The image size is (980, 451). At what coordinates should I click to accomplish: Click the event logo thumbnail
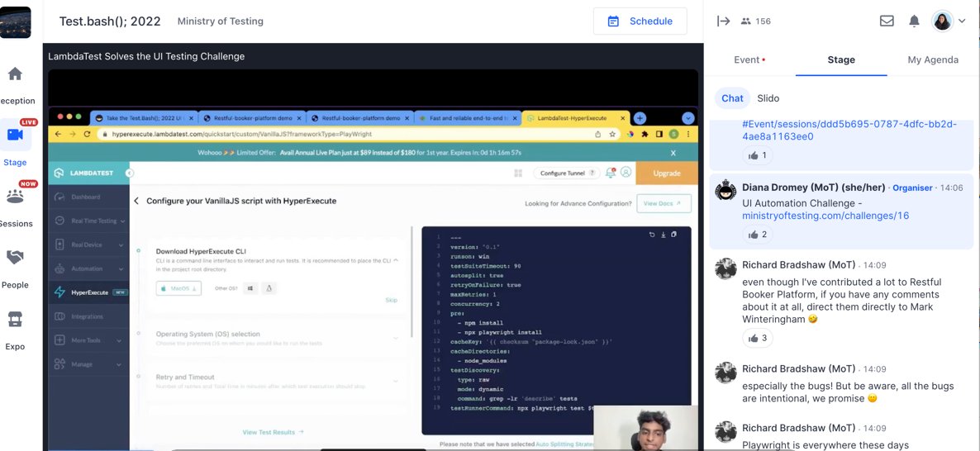point(16,22)
